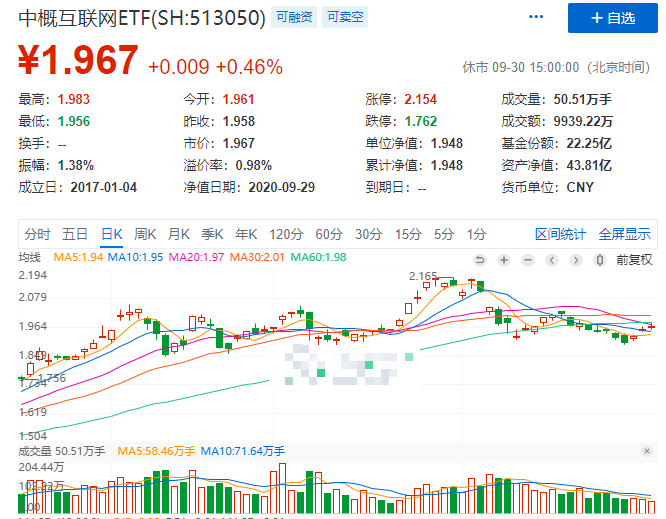Zoom out chart with minus icon
This screenshot has height=519, width=666.
click(x=528, y=260)
